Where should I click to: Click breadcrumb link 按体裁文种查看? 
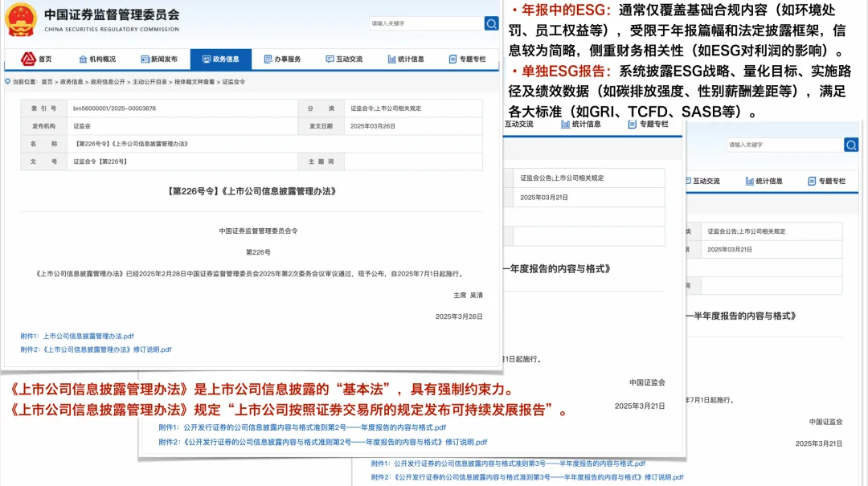click(194, 82)
